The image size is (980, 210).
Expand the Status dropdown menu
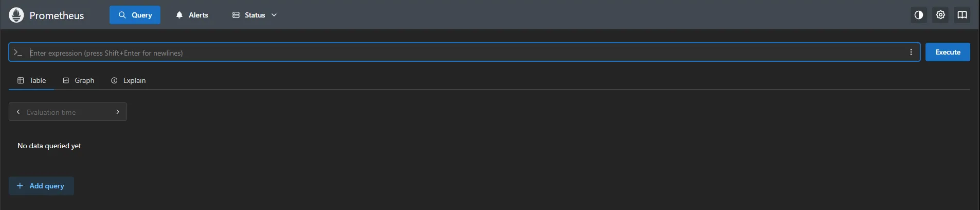255,15
